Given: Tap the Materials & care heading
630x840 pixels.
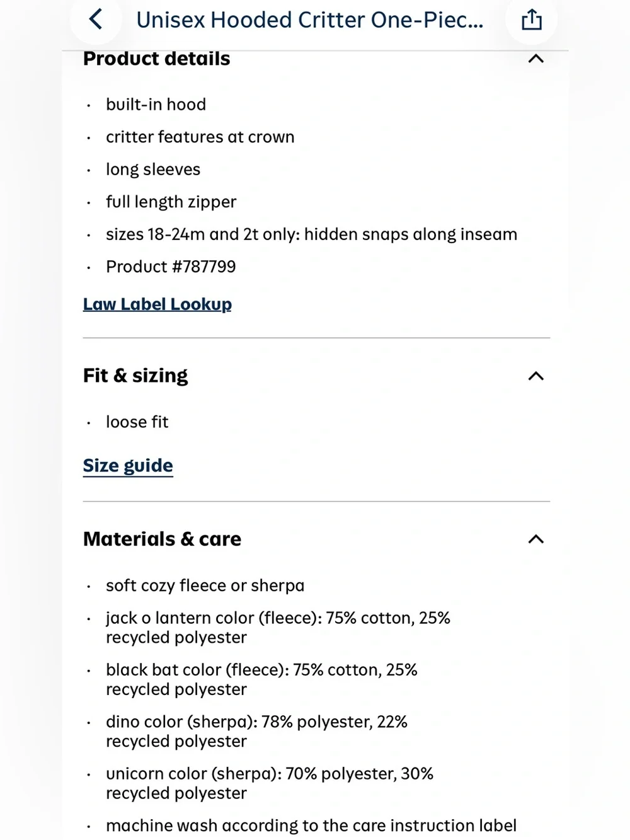Looking at the screenshot, I should (x=162, y=539).
